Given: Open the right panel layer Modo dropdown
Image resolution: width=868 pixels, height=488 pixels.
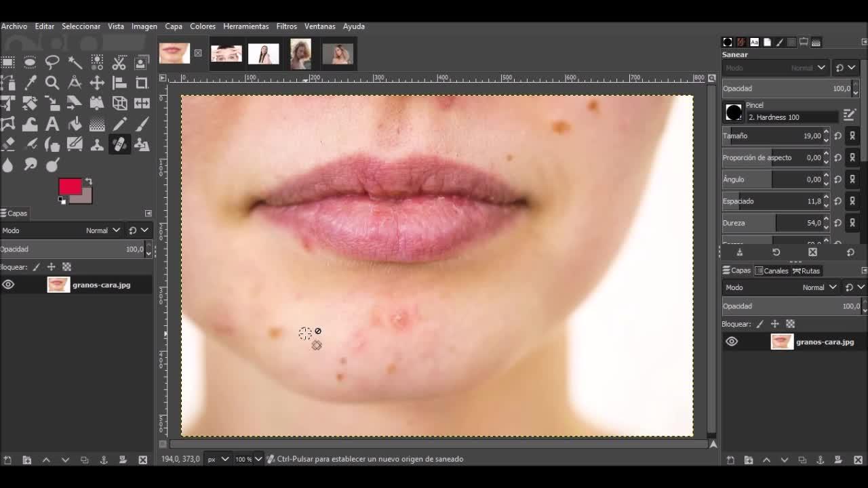Looking at the screenshot, I should tap(819, 287).
